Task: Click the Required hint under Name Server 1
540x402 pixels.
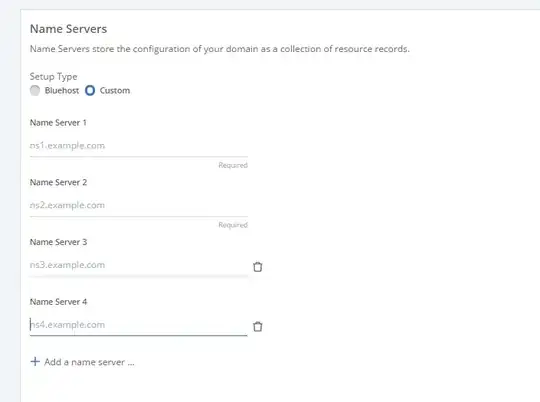Action: pos(233,165)
